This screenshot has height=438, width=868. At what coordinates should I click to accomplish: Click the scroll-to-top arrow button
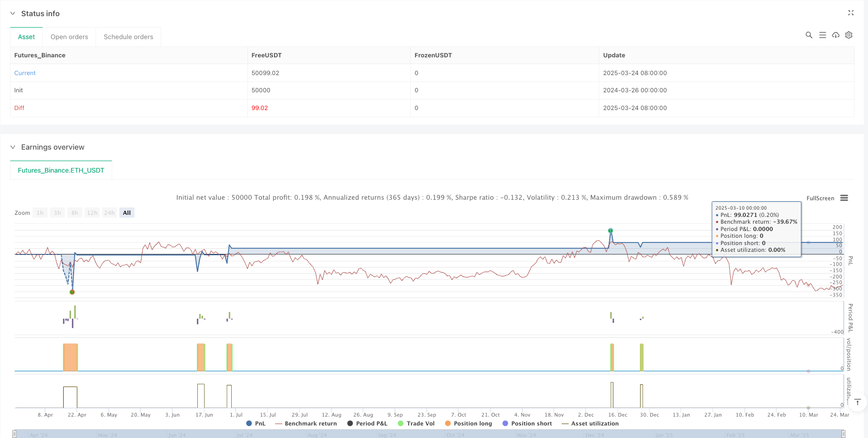[x=857, y=402]
